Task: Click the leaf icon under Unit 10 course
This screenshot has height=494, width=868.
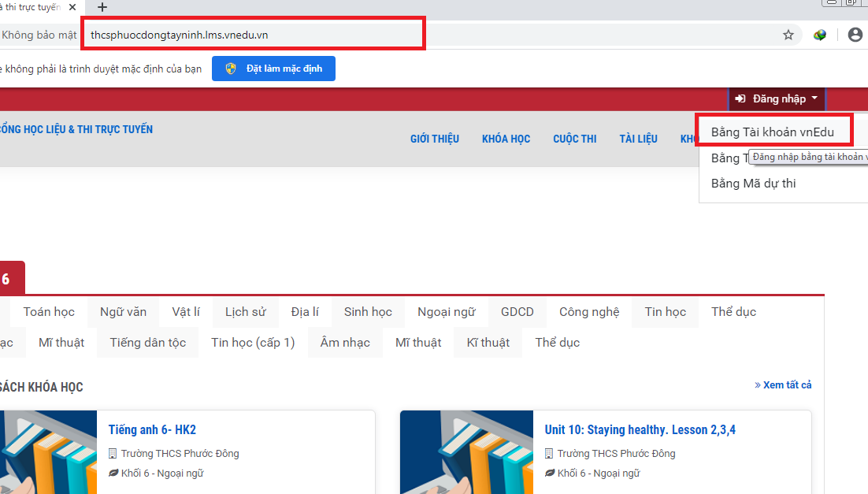Action: (550, 474)
